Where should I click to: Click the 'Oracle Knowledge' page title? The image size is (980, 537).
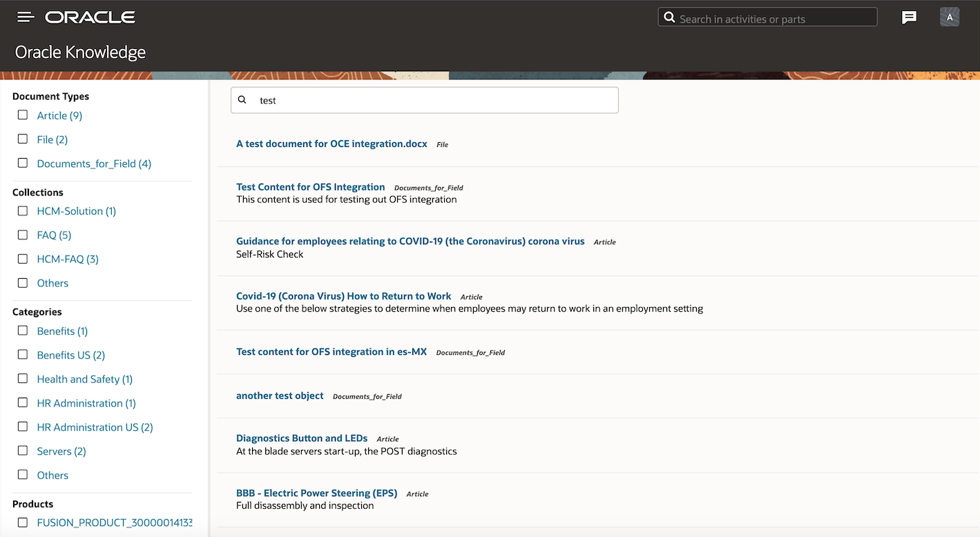[80, 52]
